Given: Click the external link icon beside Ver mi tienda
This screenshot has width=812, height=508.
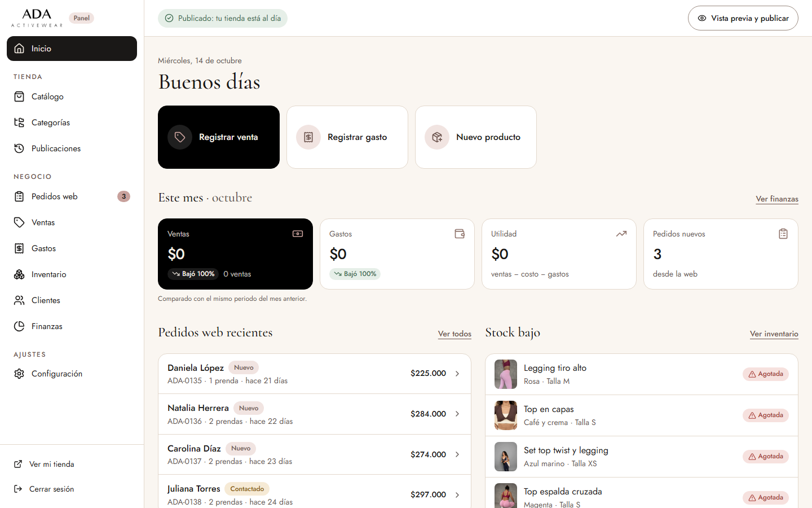Looking at the screenshot, I should 18,464.
